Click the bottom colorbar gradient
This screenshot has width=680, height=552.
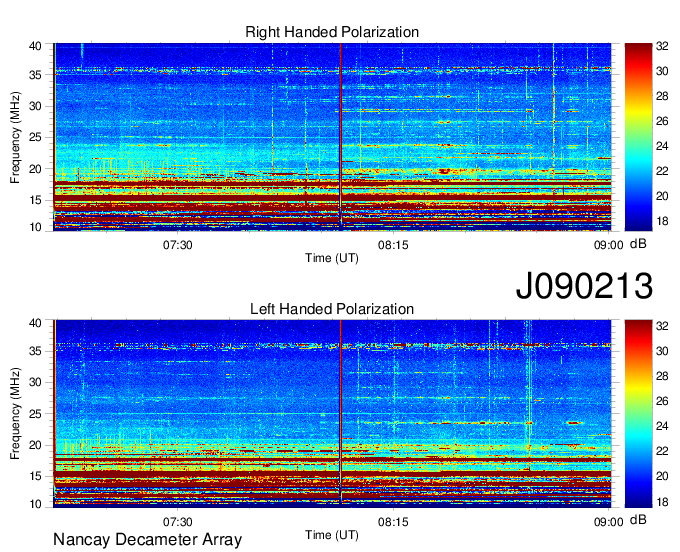click(x=638, y=414)
